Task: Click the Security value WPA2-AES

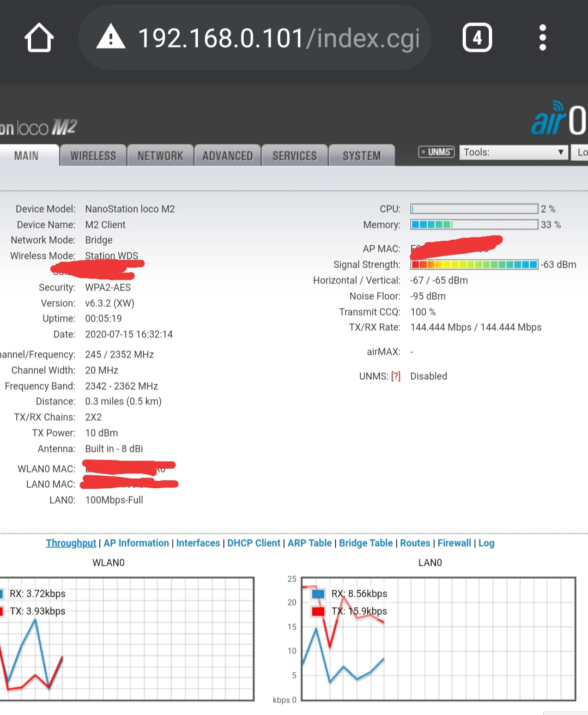Action: (x=108, y=287)
